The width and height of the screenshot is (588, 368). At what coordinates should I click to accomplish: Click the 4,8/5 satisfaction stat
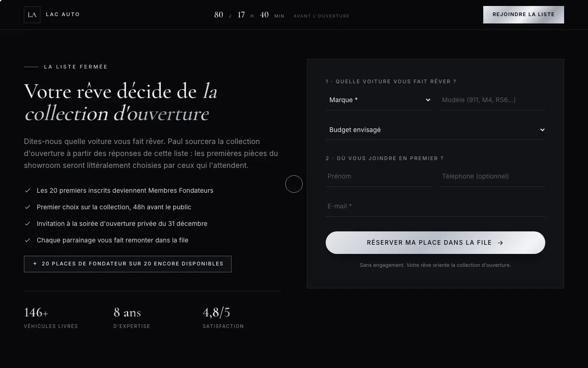pos(223,318)
